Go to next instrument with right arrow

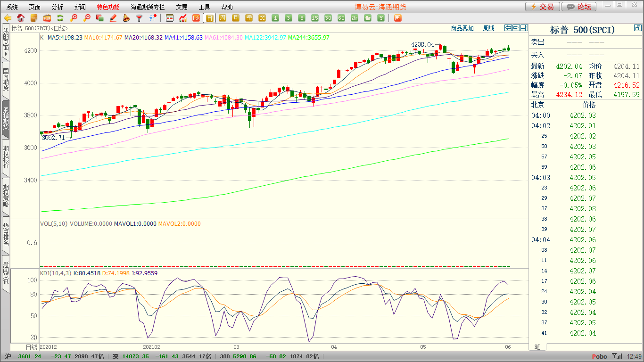click(516, 28)
